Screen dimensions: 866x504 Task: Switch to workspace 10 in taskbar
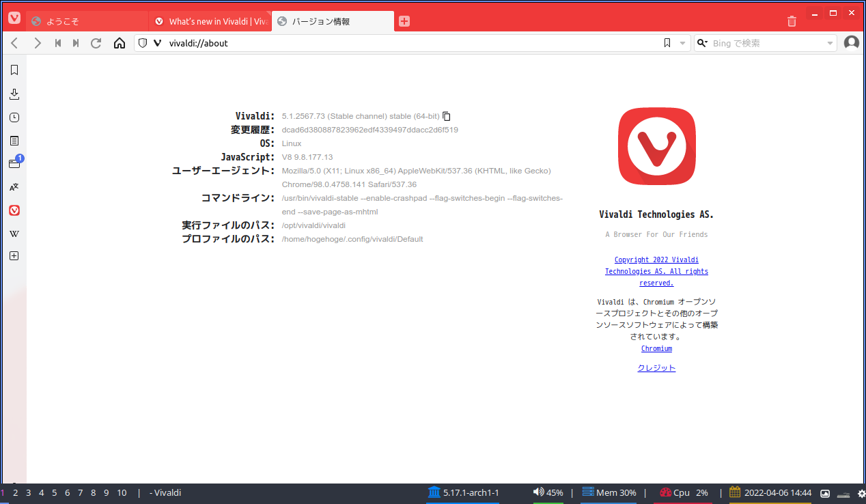click(122, 492)
